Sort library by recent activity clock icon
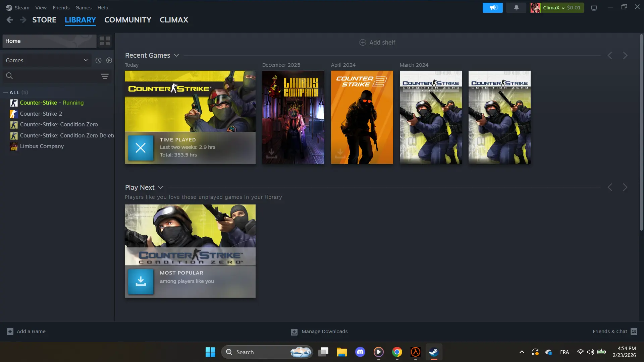Image resolution: width=644 pixels, height=362 pixels. pos(98,60)
